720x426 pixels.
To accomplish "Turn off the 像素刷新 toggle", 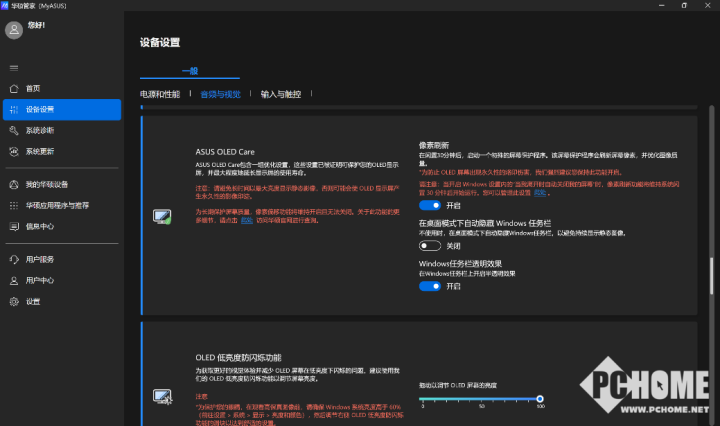I will click(430, 205).
